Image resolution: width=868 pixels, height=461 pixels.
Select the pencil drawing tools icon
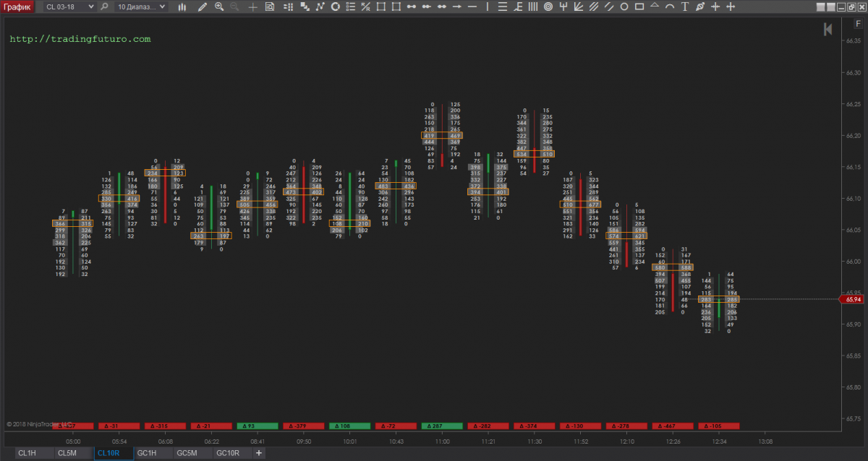point(202,7)
